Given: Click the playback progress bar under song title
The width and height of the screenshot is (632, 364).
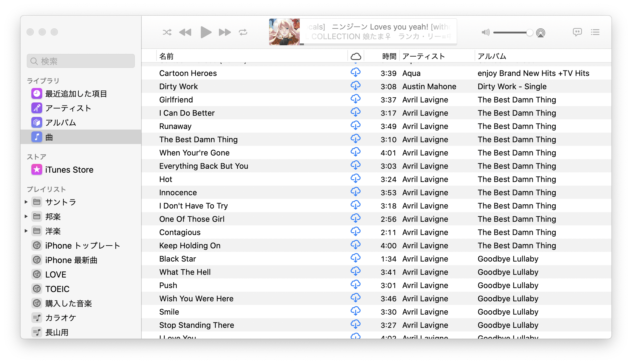Looking at the screenshot, I should [x=378, y=44].
